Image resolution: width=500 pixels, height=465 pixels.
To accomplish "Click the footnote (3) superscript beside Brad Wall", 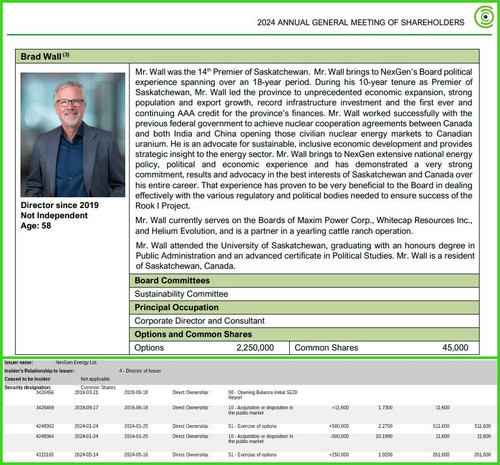I will point(66,55).
